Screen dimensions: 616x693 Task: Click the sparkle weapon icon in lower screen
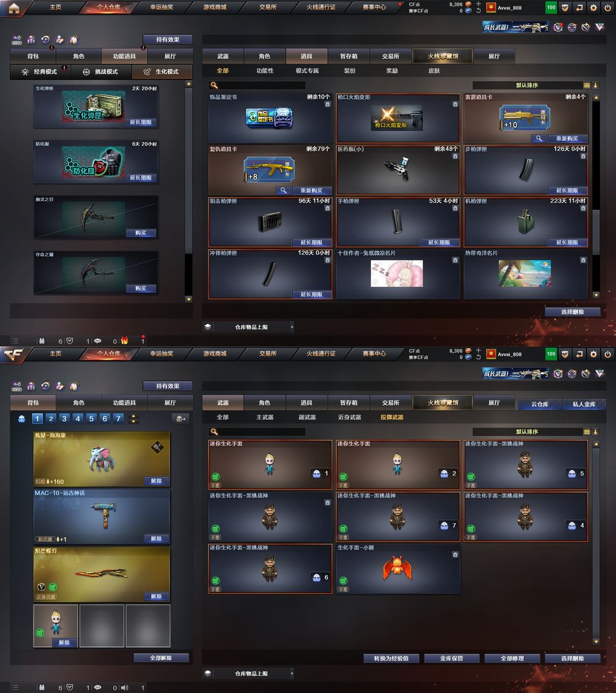coord(586,373)
